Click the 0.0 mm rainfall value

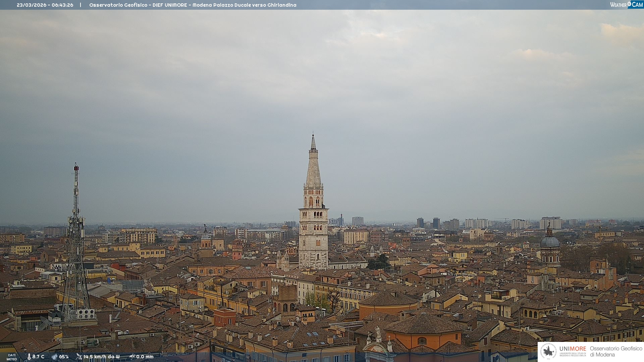(x=145, y=357)
